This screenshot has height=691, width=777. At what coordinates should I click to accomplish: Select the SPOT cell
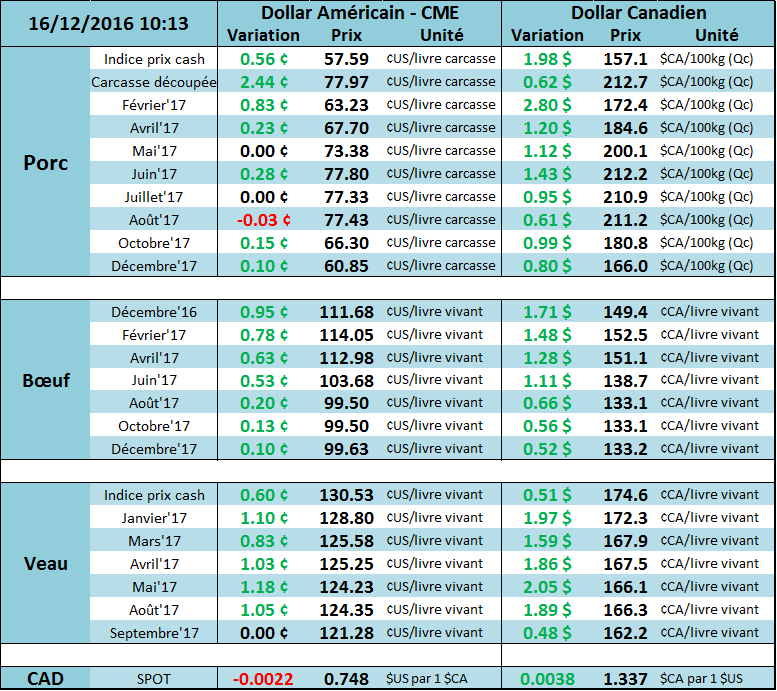154,679
